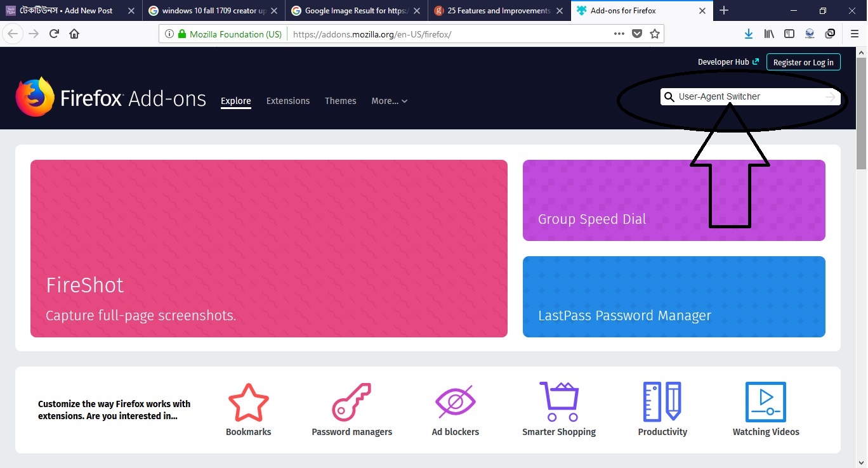Expand the More… navigation dropdown

pyautogui.click(x=390, y=101)
